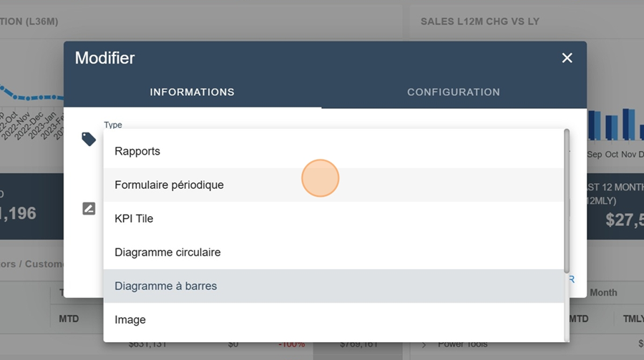Click the tag icon beside the Type field

89,139
